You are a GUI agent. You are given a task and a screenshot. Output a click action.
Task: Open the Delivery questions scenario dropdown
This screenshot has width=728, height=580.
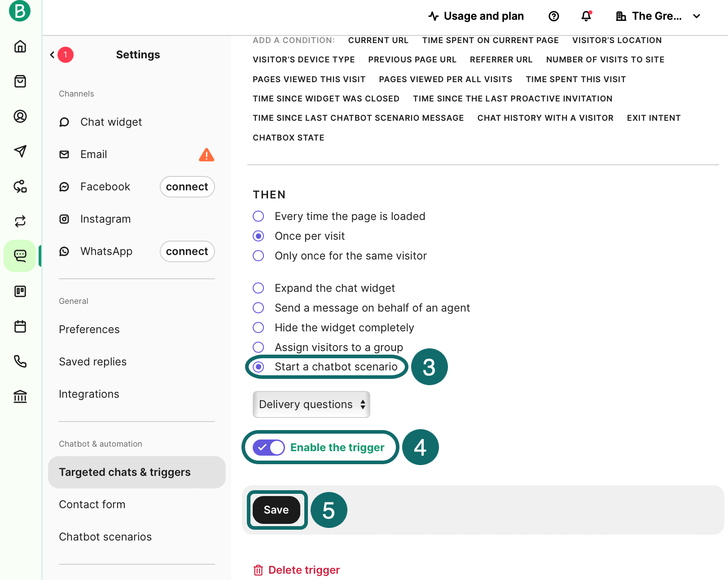(311, 404)
